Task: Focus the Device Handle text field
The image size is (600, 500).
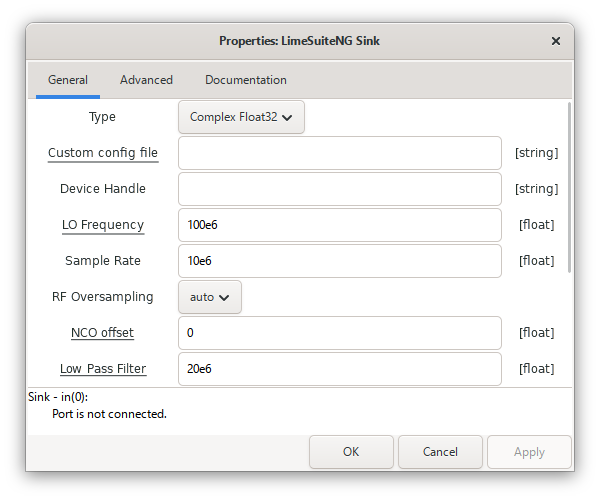Action: [339, 189]
